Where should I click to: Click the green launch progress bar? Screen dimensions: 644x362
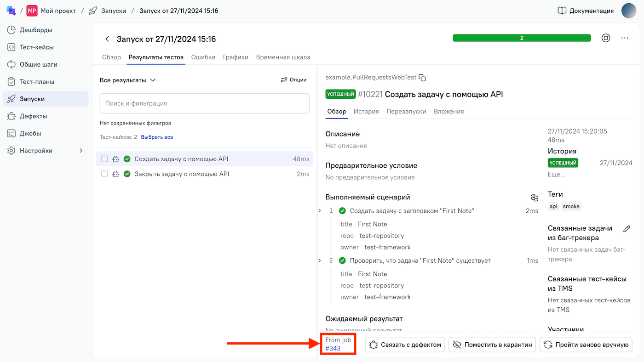click(x=521, y=38)
